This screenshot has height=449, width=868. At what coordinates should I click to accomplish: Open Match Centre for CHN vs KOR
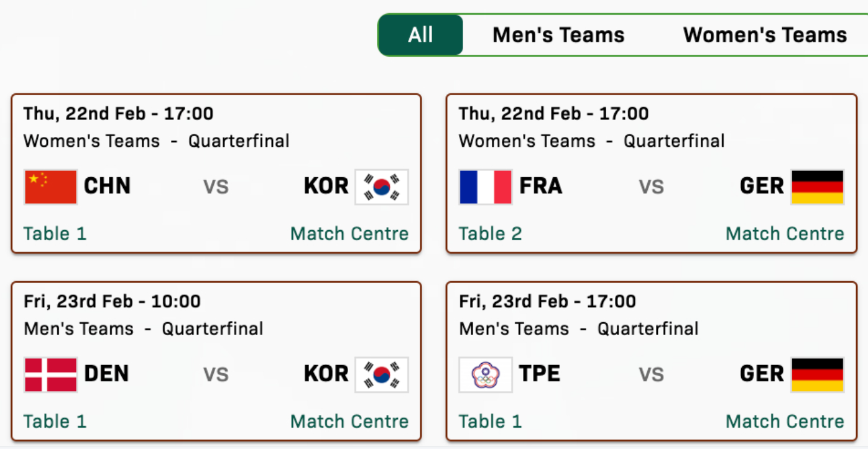349,234
